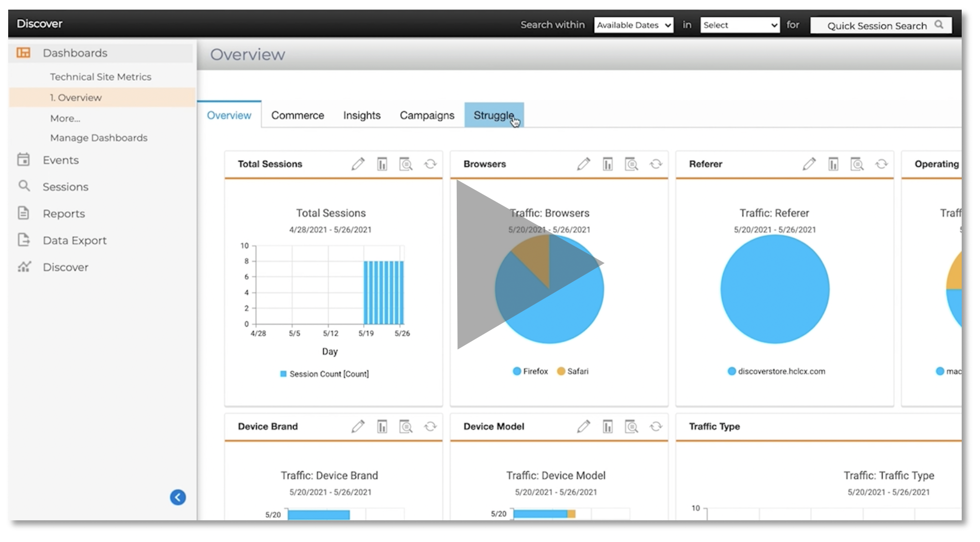
Task: Select 1. Overview dashboard entry
Action: 102,97
